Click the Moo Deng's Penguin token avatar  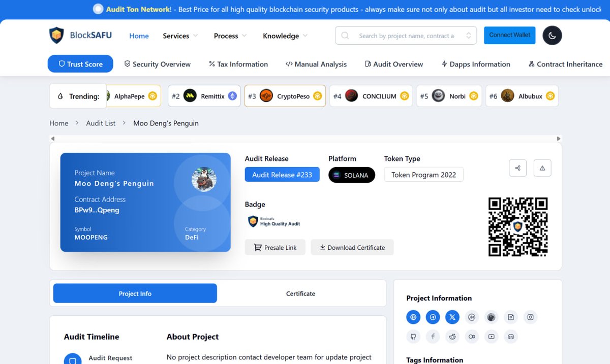click(x=204, y=179)
